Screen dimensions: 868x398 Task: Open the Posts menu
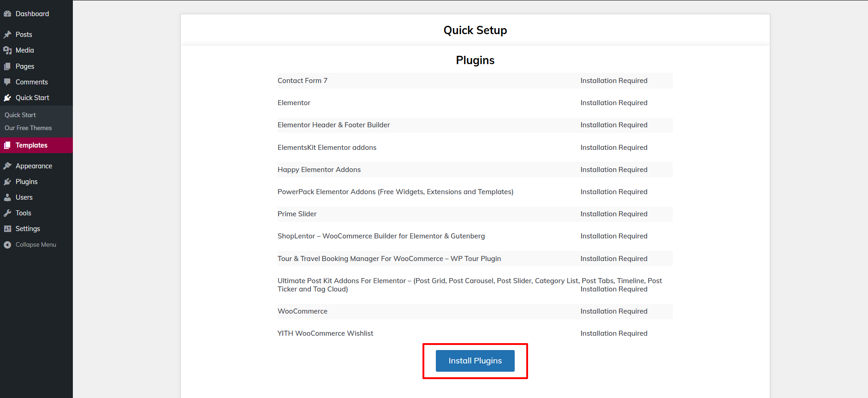[36, 35]
